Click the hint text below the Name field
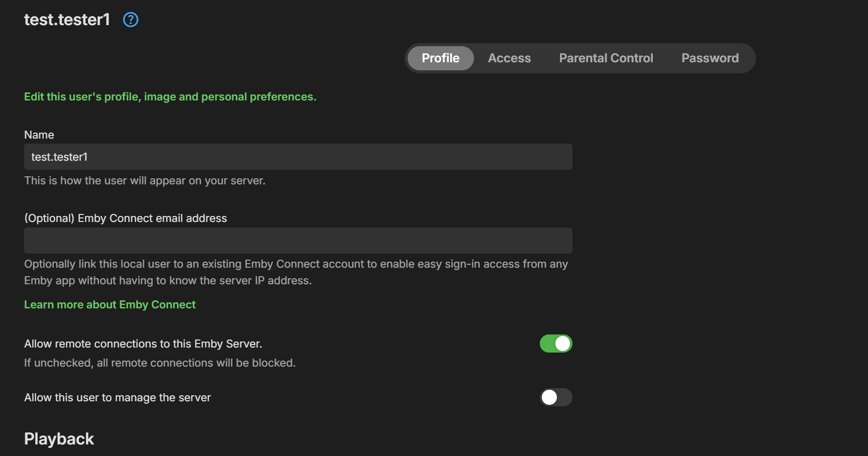The height and width of the screenshot is (456, 868). [145, 181]
